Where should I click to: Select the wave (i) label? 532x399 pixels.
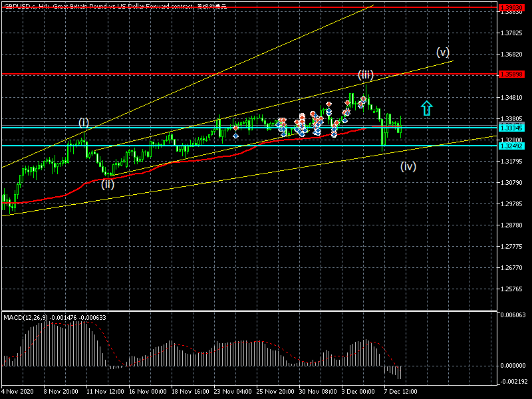click(84, 122)
